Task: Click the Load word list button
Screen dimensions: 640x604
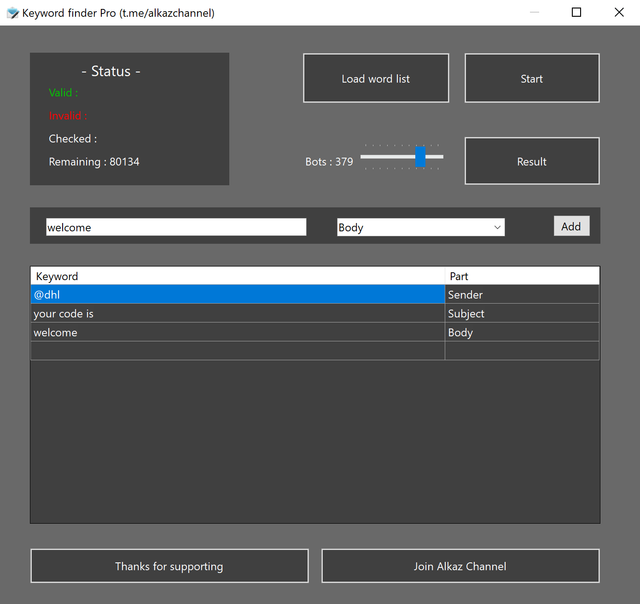Action: pos(375,79)
